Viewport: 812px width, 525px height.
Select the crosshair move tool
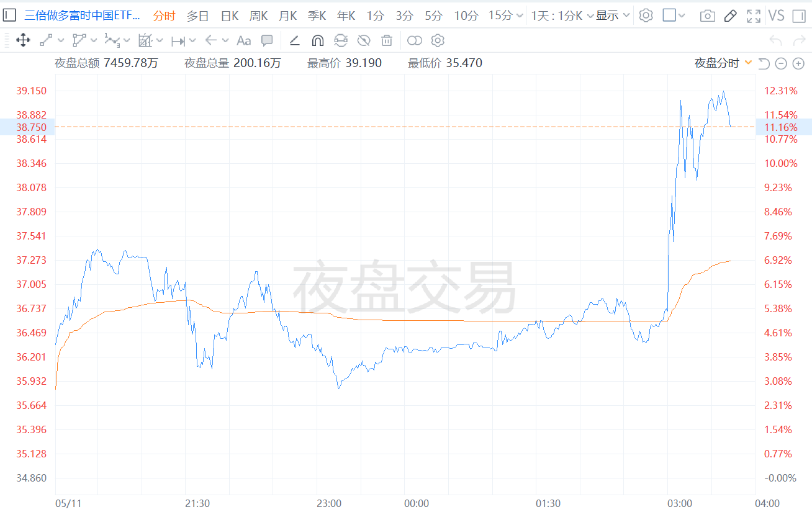pyautogui.click(x=23, y=40)
